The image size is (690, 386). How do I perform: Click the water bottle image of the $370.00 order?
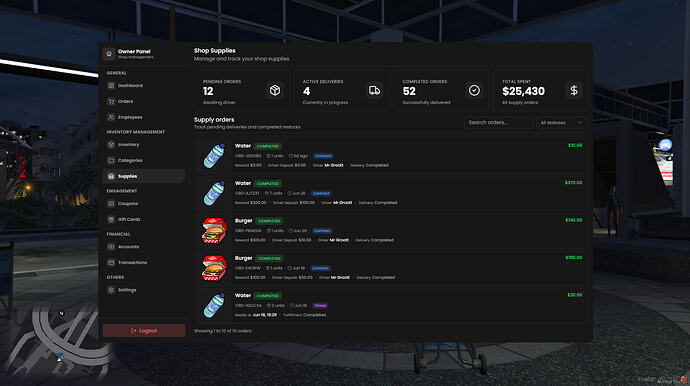tap(214, 193)
